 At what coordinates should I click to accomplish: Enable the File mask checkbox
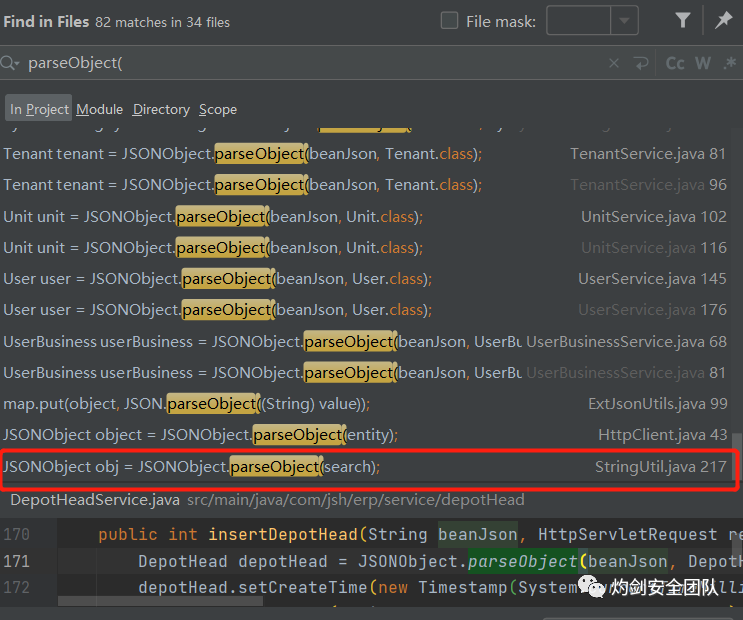(x=449, y=21)
